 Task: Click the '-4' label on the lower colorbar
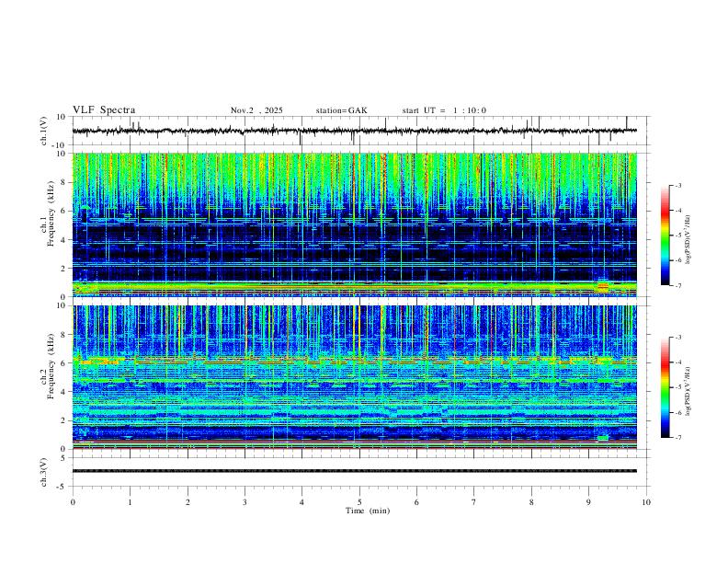point(677,362)
